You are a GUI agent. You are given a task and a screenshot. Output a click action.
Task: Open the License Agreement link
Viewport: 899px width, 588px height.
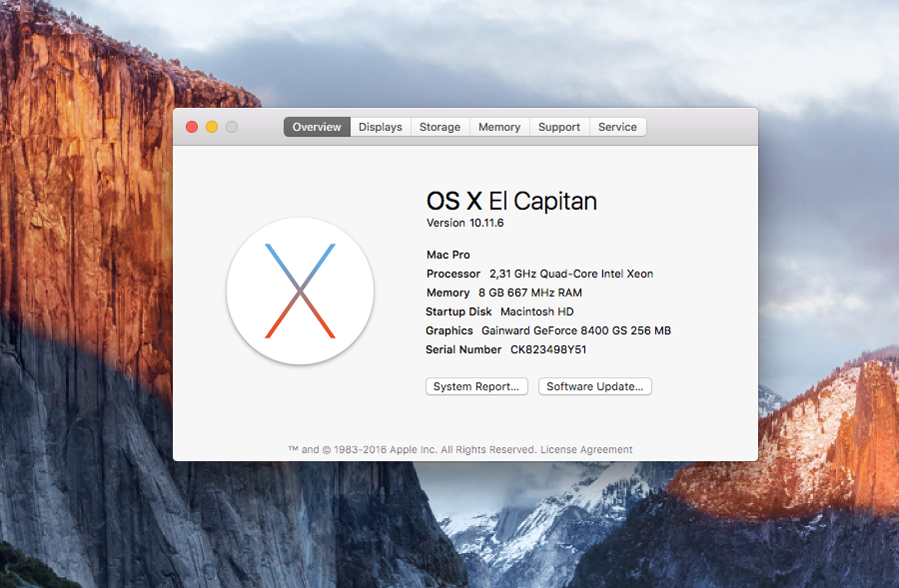[x=586, y=450]
